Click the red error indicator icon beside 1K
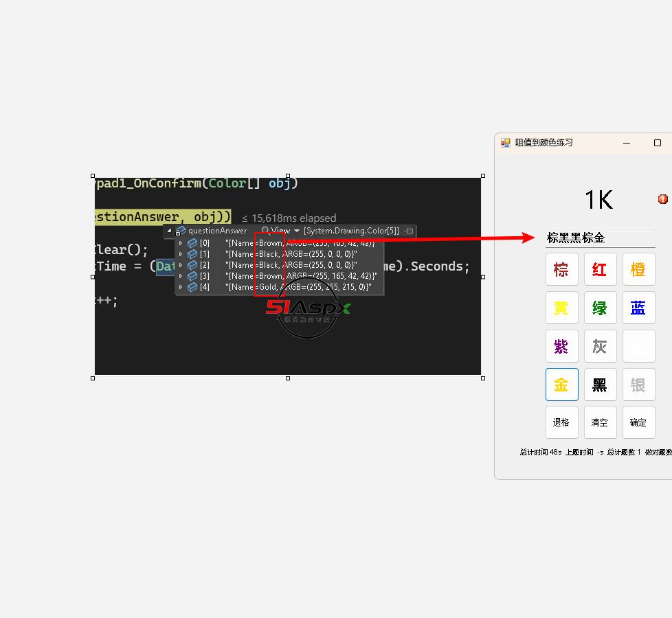 (662, 199)
